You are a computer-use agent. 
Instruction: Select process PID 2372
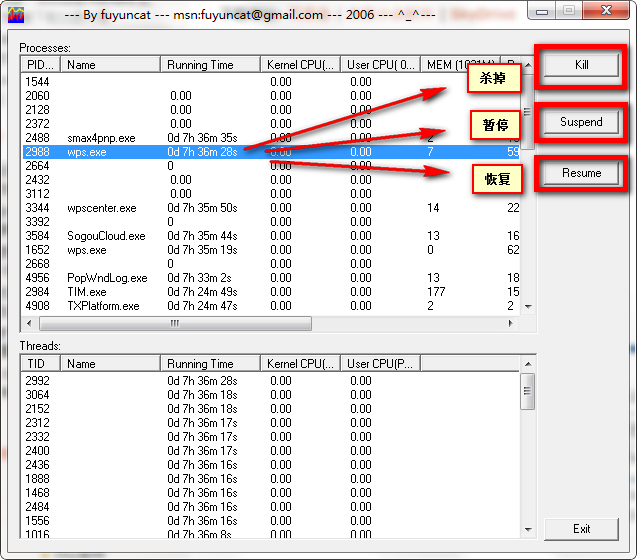271,124
